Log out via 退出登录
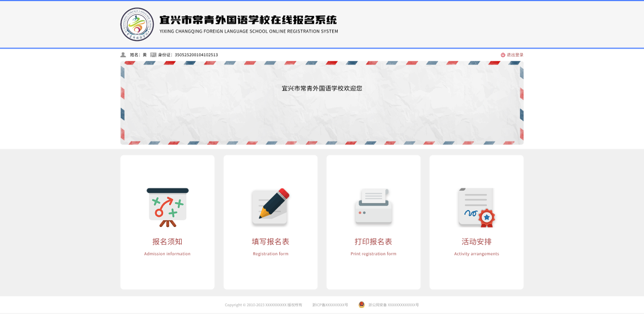The image size is (644, 314). (x=512, y=55)
